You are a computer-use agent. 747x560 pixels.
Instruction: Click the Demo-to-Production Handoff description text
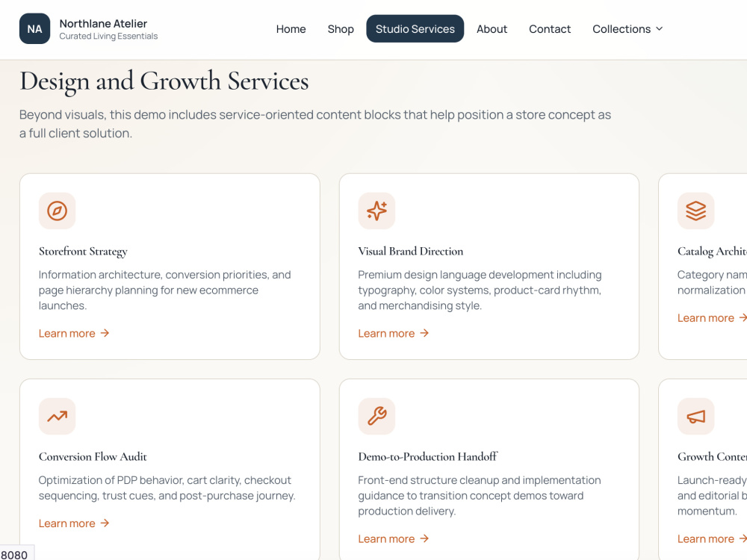tap(480, 496)
